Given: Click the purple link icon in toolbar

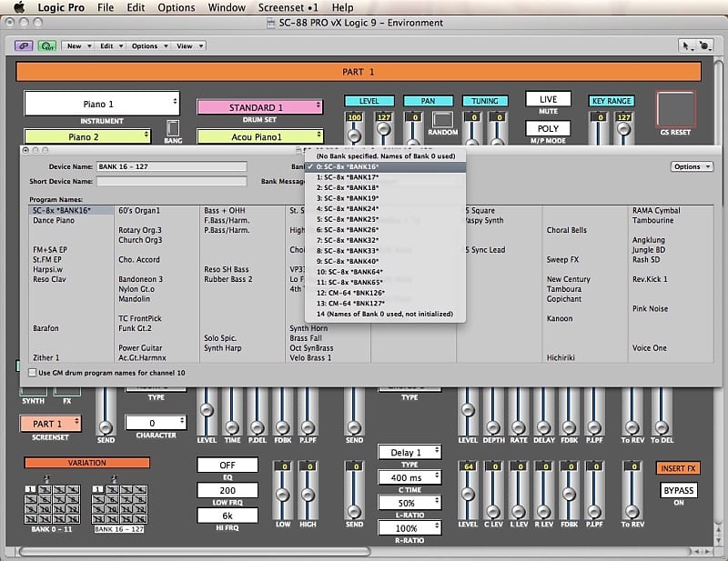Looking at the screenshot, I should tap(24, 46).
